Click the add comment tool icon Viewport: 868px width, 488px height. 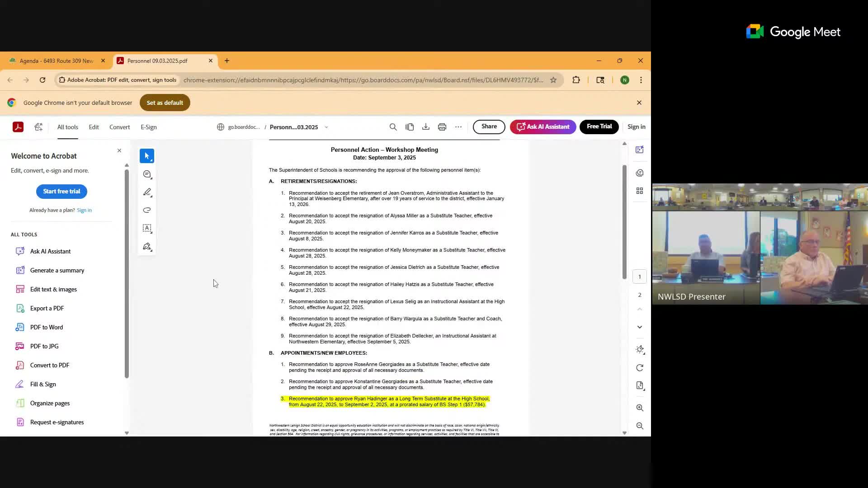[x=147, y=174]
